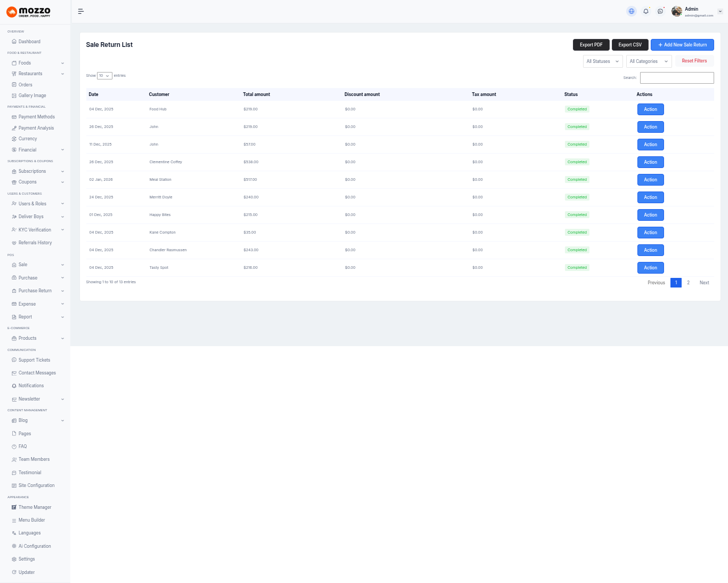Open Dashboard from the sidebar
Screen dimensions: 728x583
point(29,42)
